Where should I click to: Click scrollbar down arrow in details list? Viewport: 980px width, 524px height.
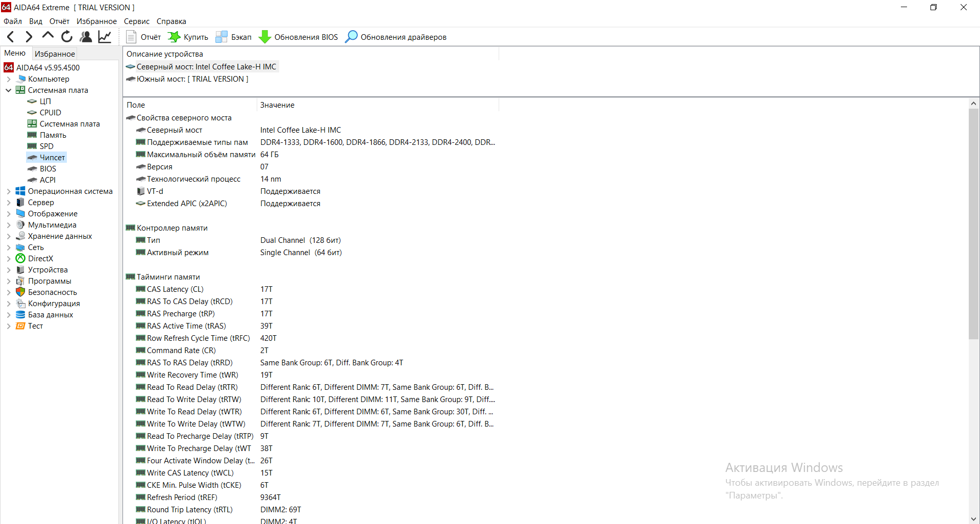point(973,518)
